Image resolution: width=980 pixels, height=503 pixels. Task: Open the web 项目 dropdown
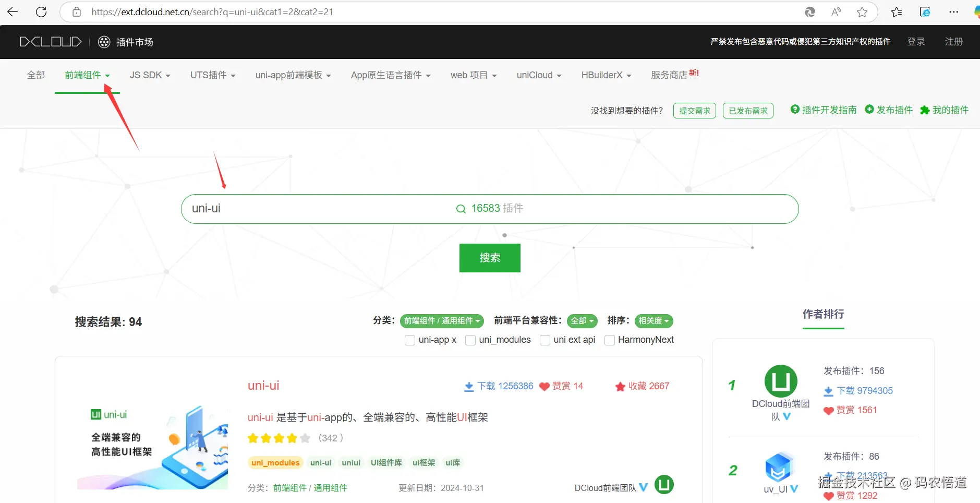(x=474, y=75)
